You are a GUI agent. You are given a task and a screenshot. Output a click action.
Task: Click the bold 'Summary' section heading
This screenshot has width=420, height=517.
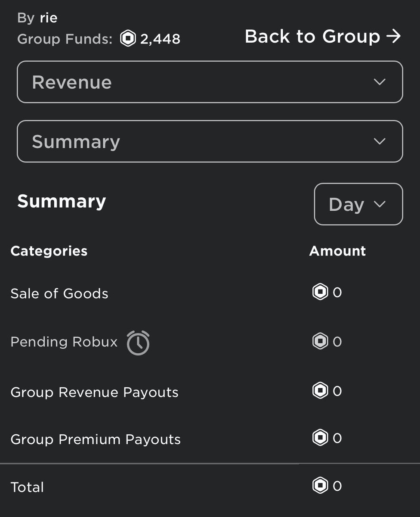62,202
